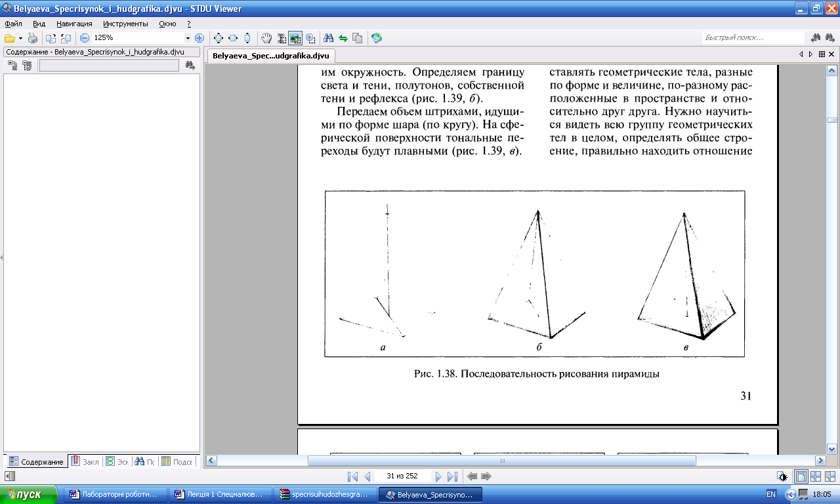Switch to the Закладки panel tab
This screenshot has width=840, height=504.
point(85,461)
